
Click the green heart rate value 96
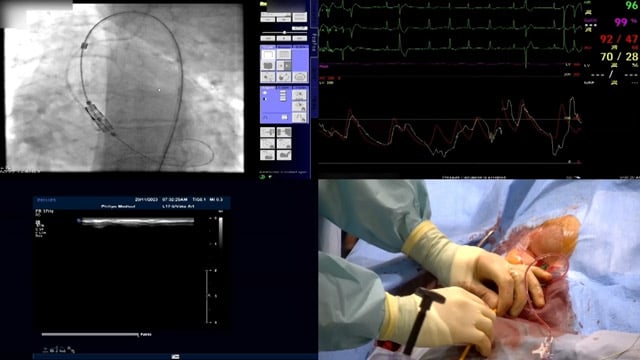[x=631, y=6]
